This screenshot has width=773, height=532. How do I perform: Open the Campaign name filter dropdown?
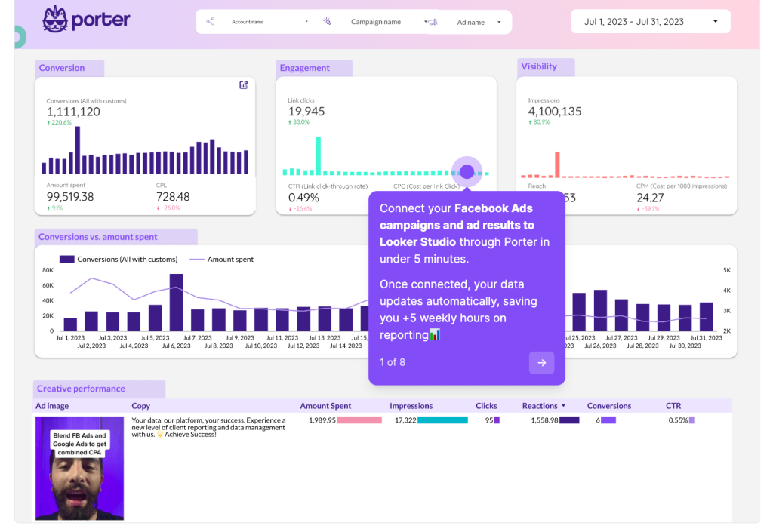tap(389, 22)
